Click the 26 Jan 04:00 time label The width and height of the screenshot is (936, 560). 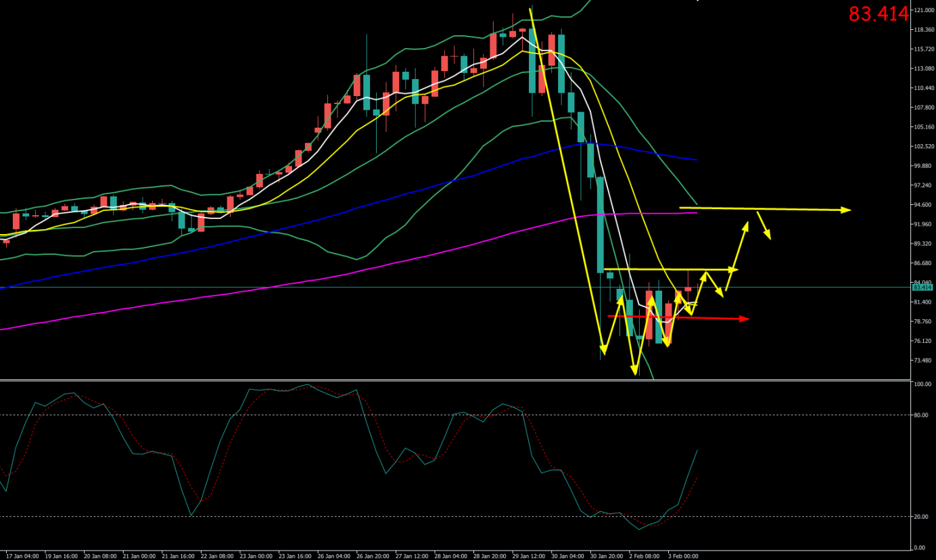point(333,555)
